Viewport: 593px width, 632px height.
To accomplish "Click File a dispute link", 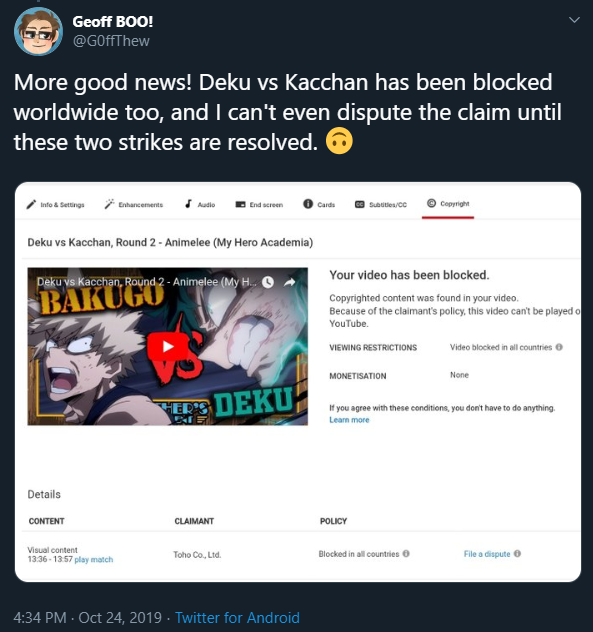I will [487, 554].
